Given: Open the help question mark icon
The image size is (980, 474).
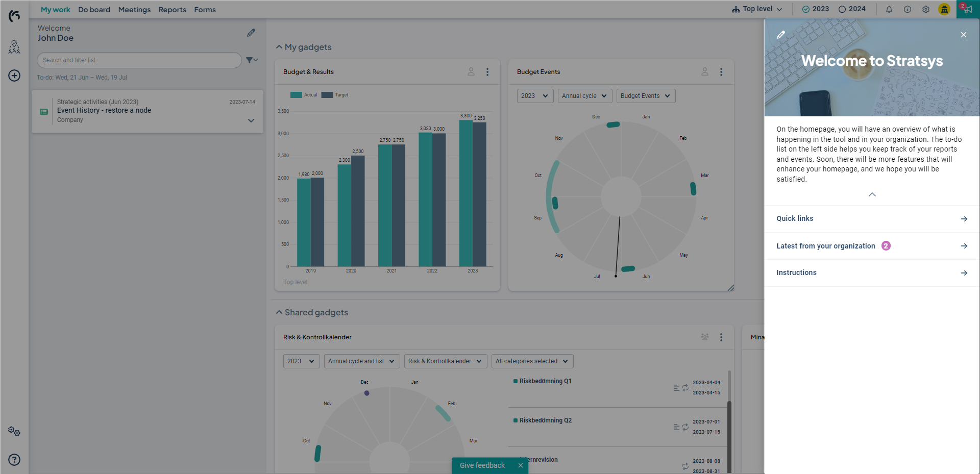Looking at the screenshot, I should click(14, 460).
